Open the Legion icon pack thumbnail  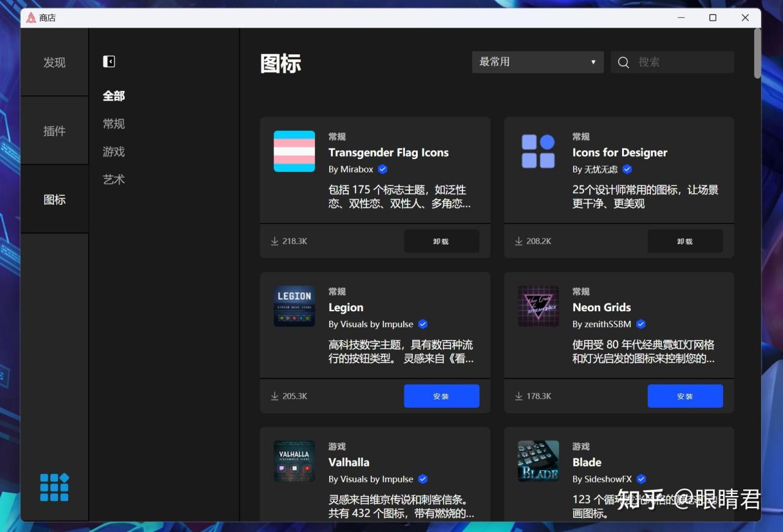pos(294,306)
